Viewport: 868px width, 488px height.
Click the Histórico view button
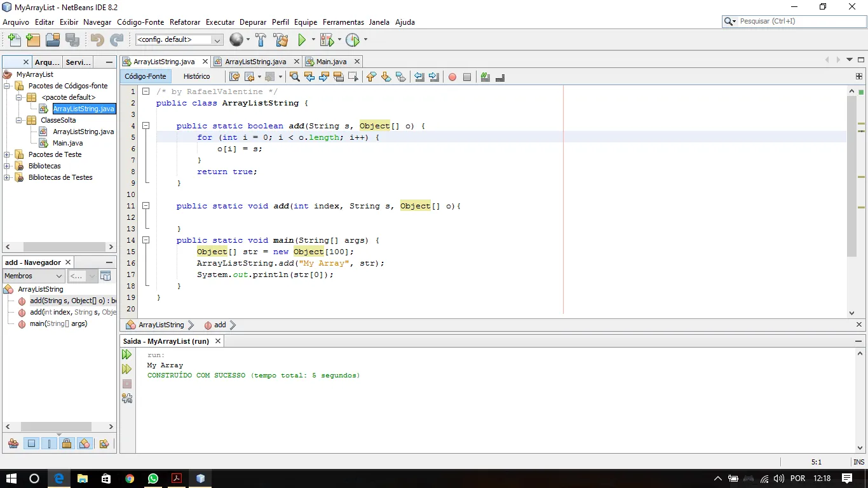[x=196, y=76]
